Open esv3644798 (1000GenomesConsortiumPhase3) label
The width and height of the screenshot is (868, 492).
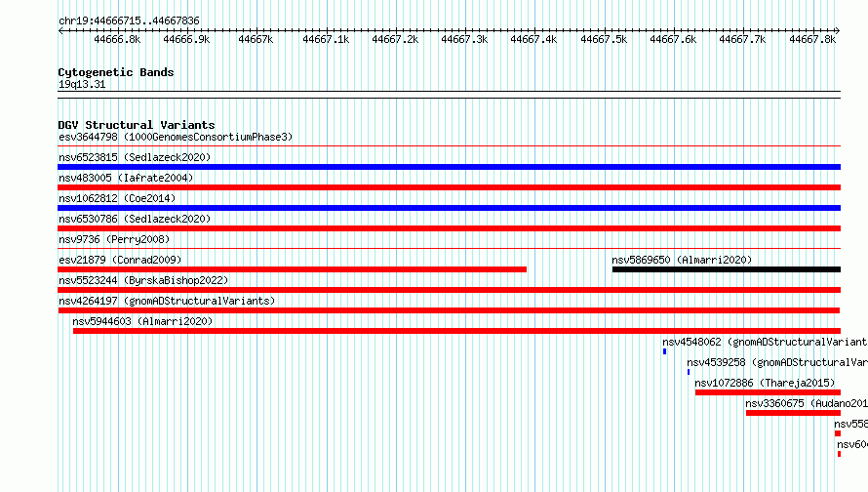tap(176, 137)
